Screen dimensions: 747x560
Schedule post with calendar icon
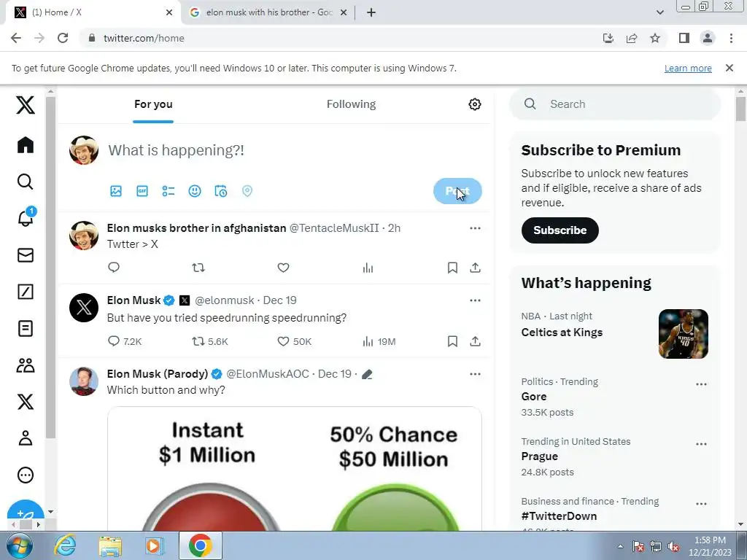tap(220, 191)
